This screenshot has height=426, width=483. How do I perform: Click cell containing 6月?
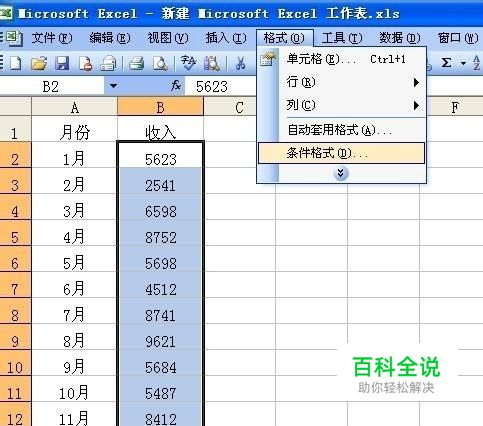pyautogui.click(x=75, y=285)
